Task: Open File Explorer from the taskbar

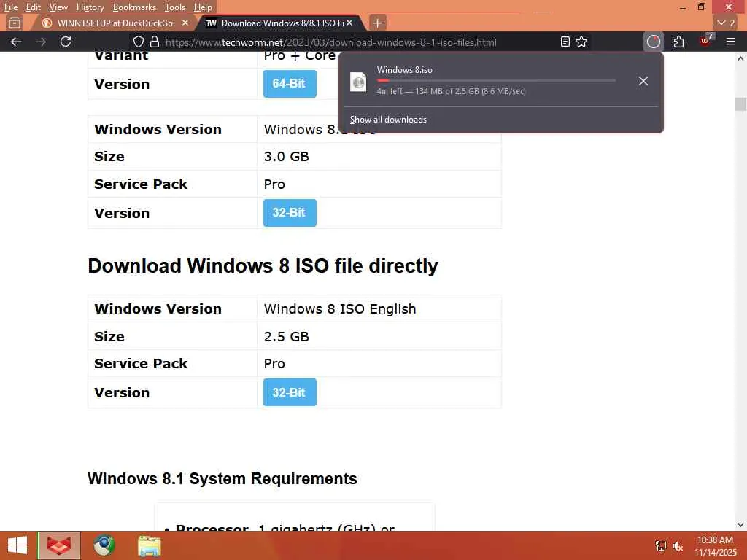Action: click(150, 546)
